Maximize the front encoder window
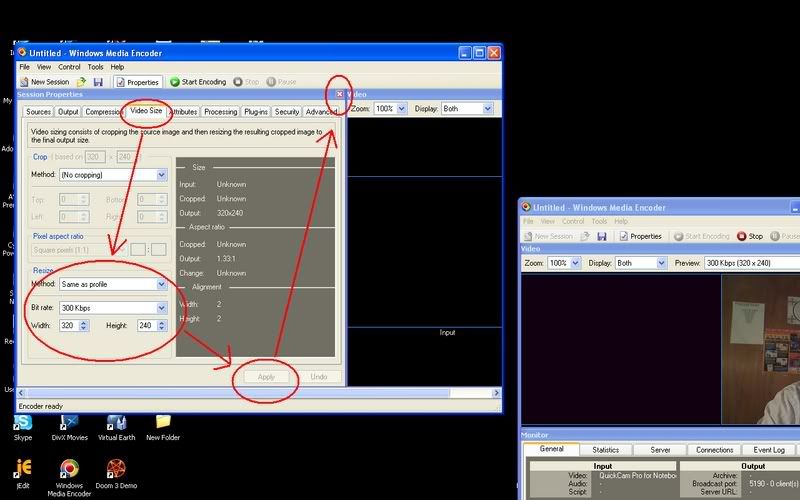Viewport: 800px width, 500px height. coord(480,53)
